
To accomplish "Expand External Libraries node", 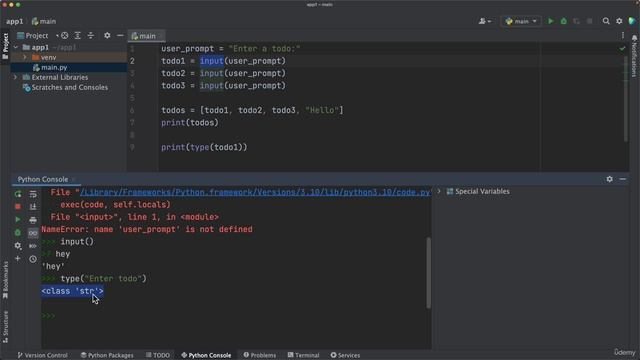I will 16,77.
